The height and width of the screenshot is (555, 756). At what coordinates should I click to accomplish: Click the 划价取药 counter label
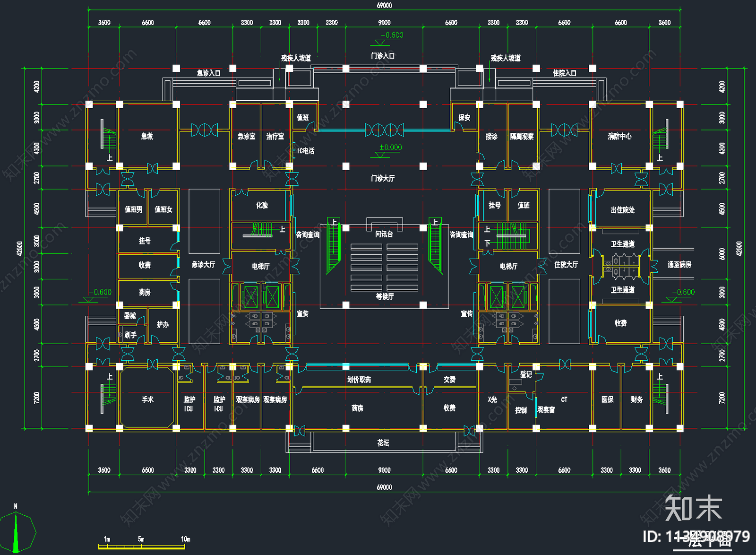click(359, 380)
